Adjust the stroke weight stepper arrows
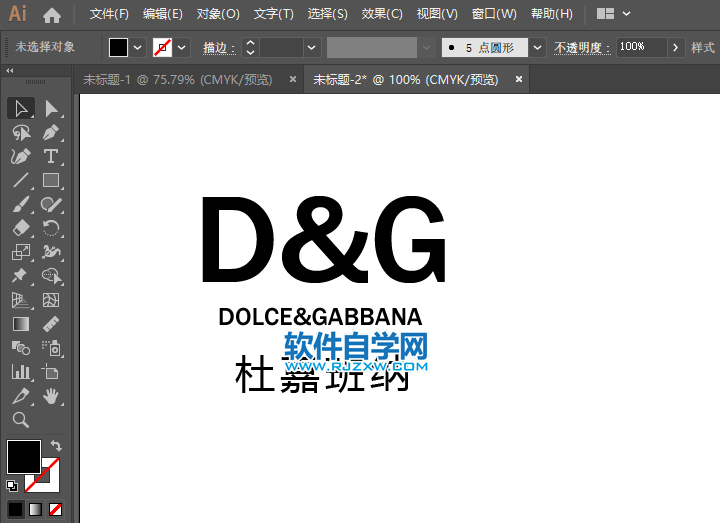720x523 pixels. click(250, 47)
